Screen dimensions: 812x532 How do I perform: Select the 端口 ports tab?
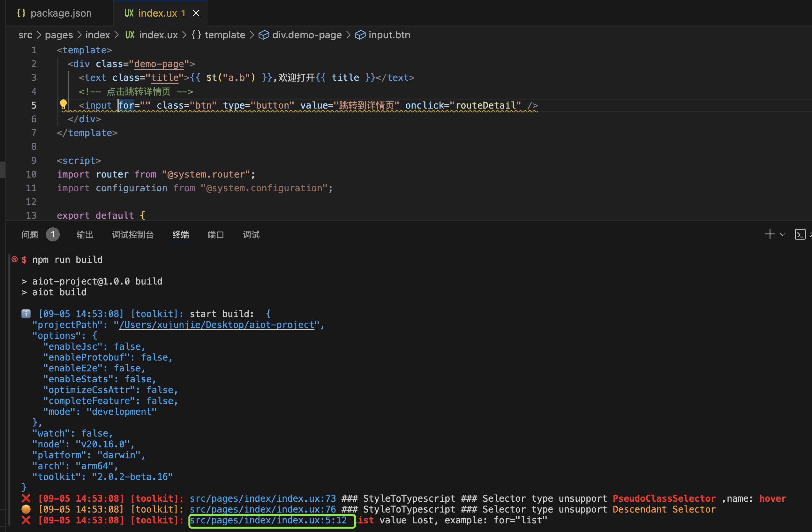(216, 234)
